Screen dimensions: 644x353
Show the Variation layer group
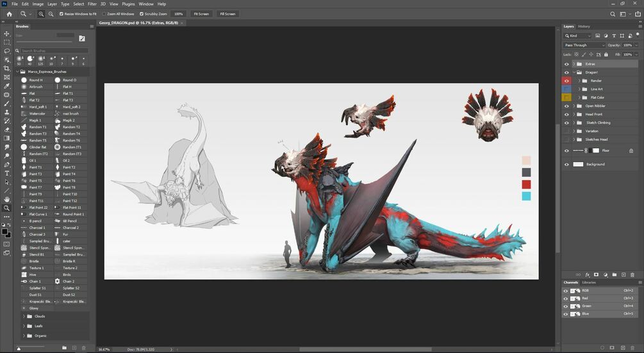tap(566, 131)
